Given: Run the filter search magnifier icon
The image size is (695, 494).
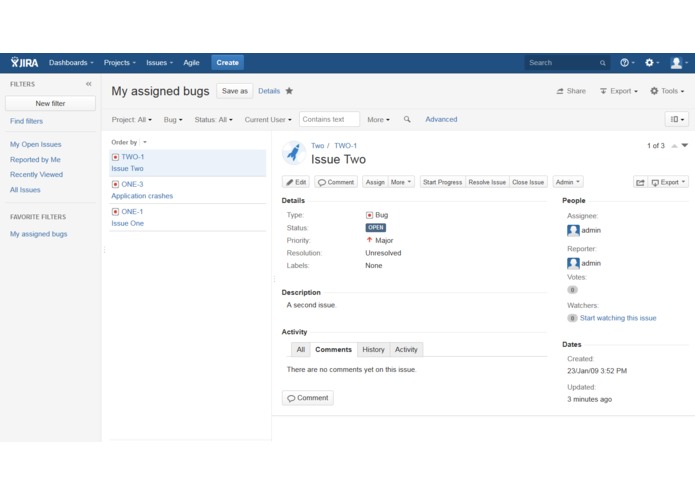Looking at the screenshot, I should 407,119.
